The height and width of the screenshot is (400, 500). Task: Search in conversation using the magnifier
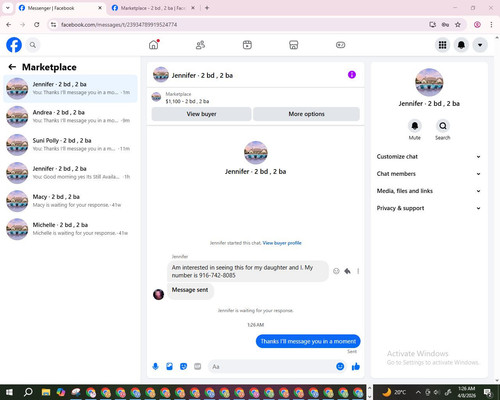(x=443, y=126)
